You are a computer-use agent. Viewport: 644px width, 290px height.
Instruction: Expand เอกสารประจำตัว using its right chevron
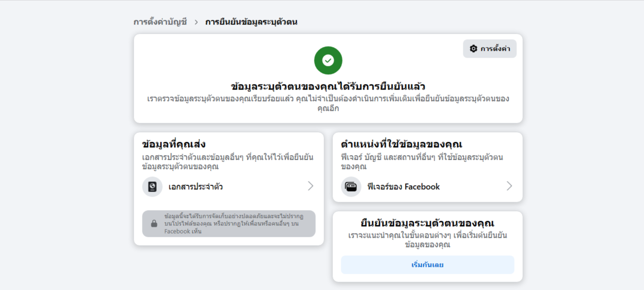tap(311, 186)
